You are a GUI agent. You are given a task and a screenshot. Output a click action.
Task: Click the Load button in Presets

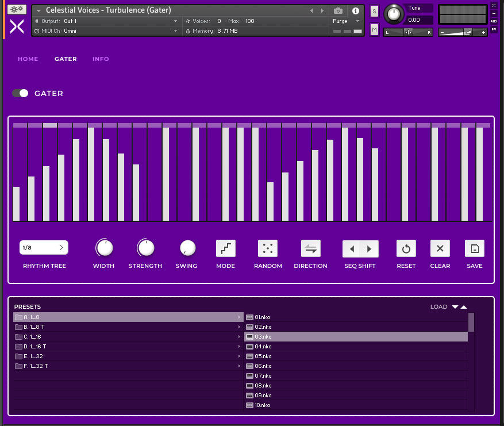(438, 307)
